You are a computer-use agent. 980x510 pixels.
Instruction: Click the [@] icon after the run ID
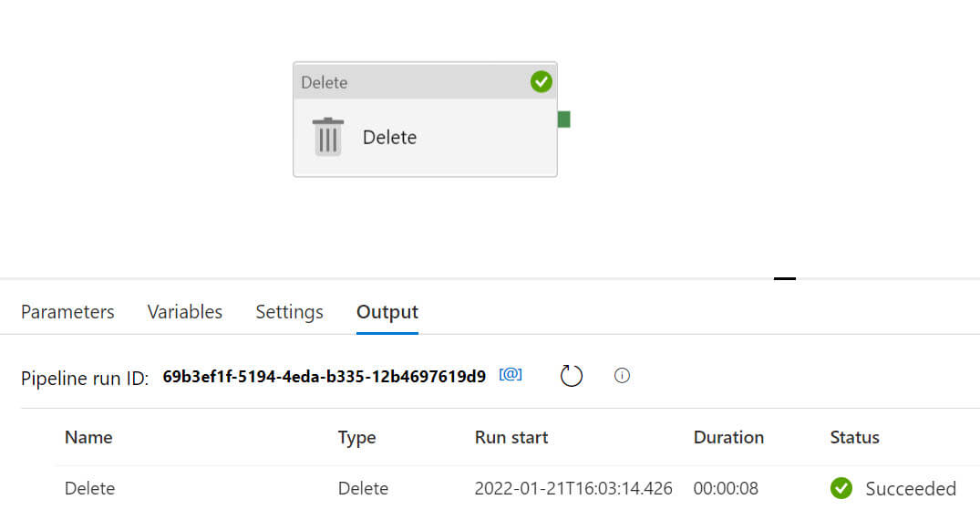[511, 375]
